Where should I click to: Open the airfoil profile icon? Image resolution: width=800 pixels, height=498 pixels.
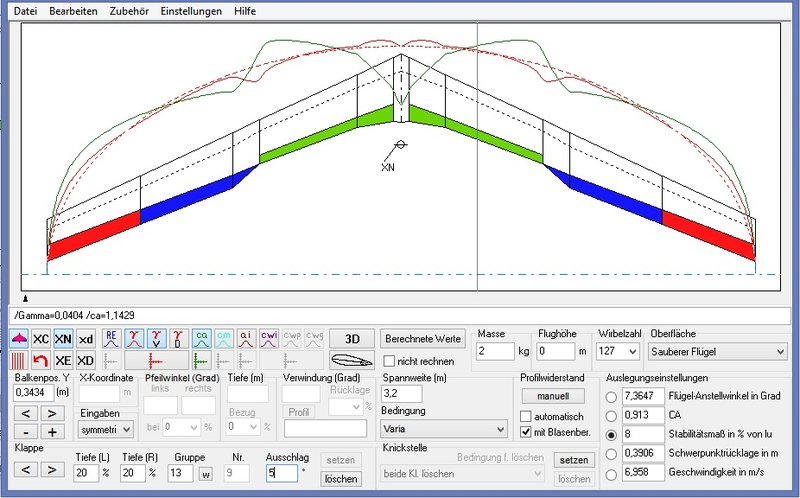(351, 360)
